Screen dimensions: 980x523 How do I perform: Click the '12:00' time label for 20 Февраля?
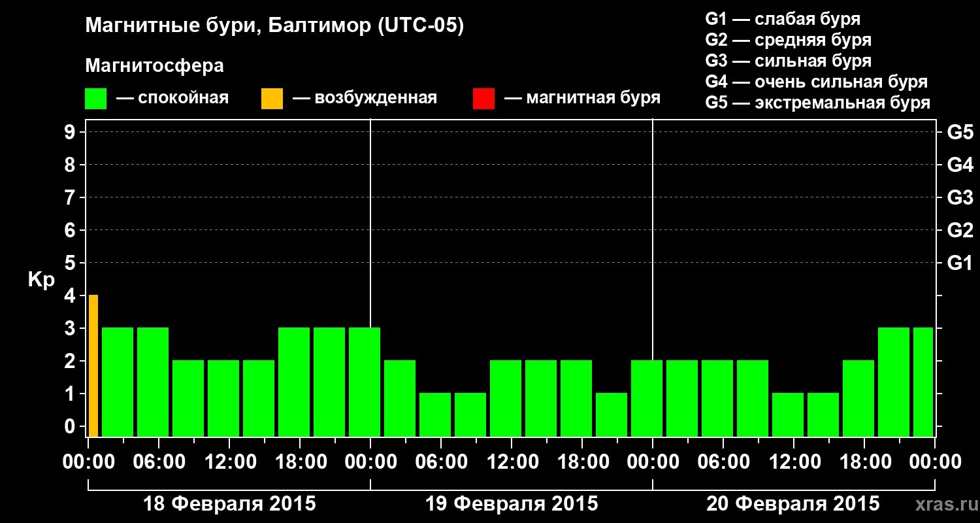click(x=794, y=463)
